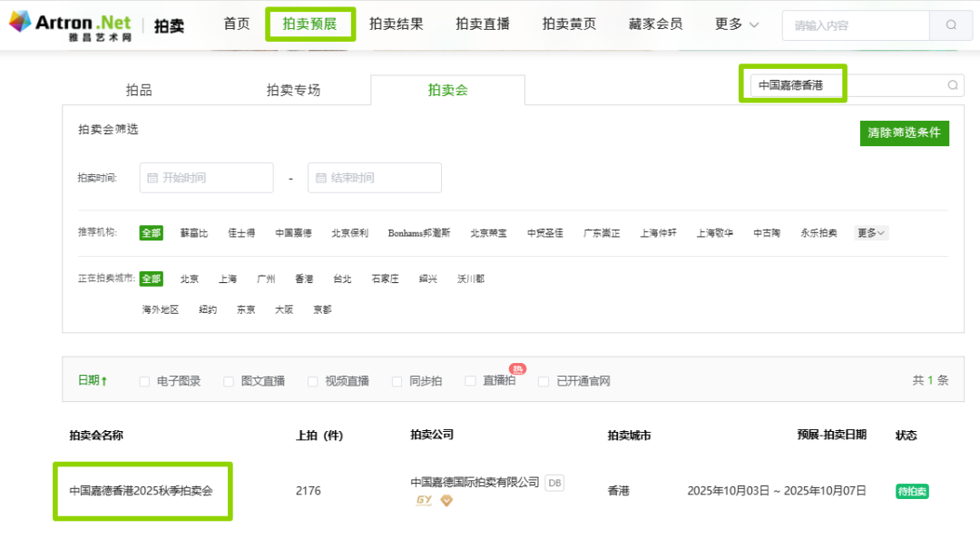980x539 pixels.
Task: Filter by city 纽约
Action: [208, 309]
